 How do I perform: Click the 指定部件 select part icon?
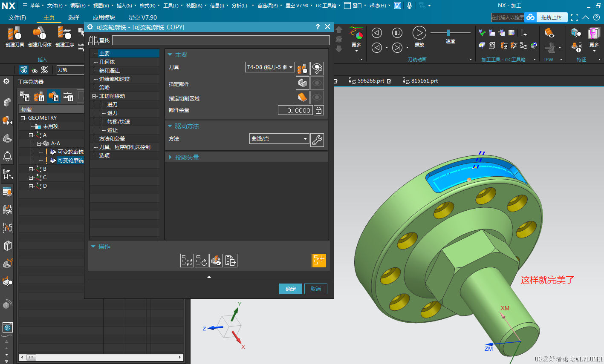tap(302, 83)
